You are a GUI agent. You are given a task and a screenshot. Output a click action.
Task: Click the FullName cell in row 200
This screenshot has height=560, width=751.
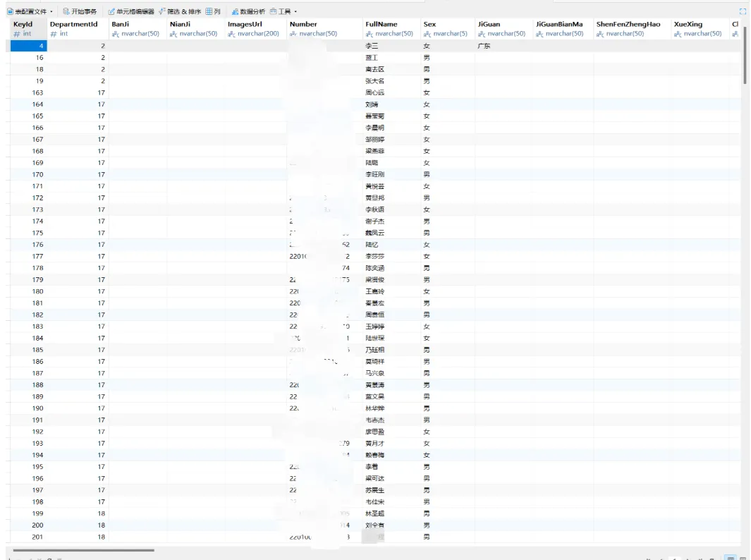click(392, 525)
